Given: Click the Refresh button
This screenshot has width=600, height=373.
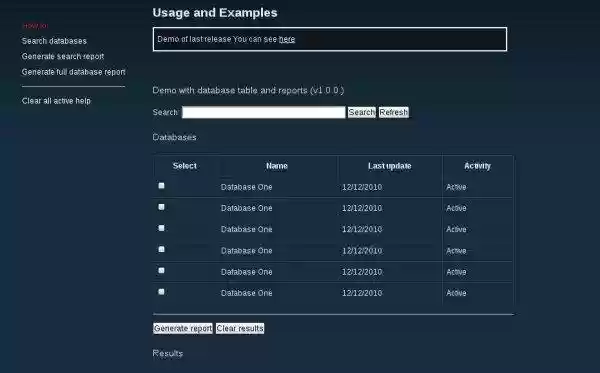Looking at the screenshot, I should click(394, 112).
